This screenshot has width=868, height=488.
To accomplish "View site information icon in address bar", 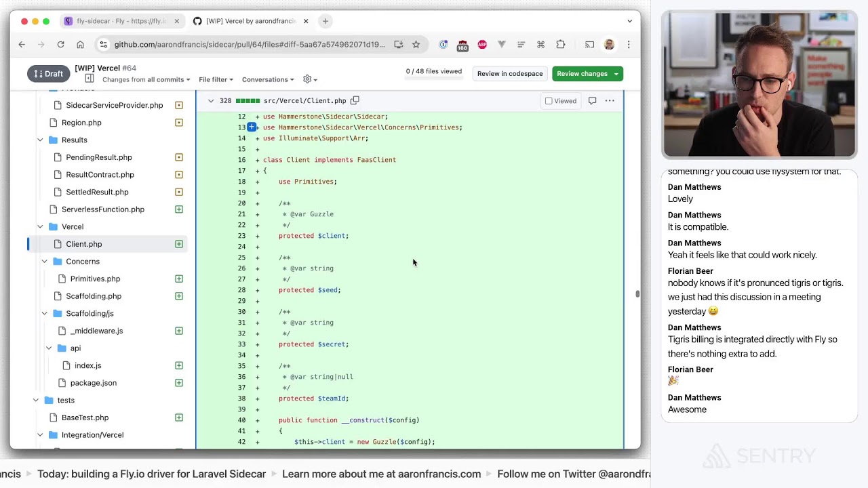I will coord(103,44).
